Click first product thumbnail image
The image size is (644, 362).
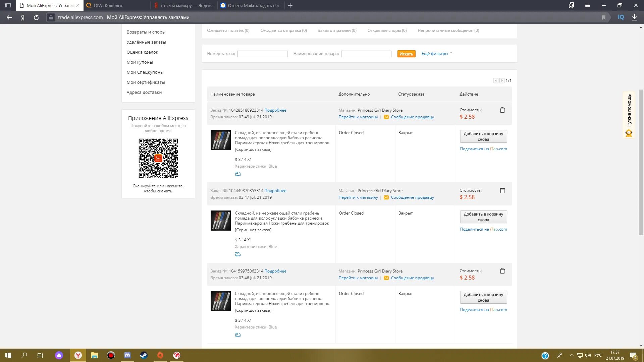click(220, 140)
